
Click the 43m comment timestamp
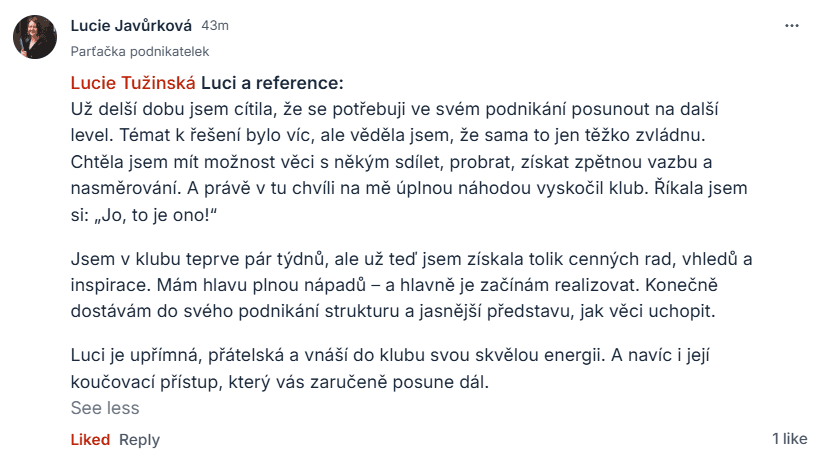tap(214, 25)
